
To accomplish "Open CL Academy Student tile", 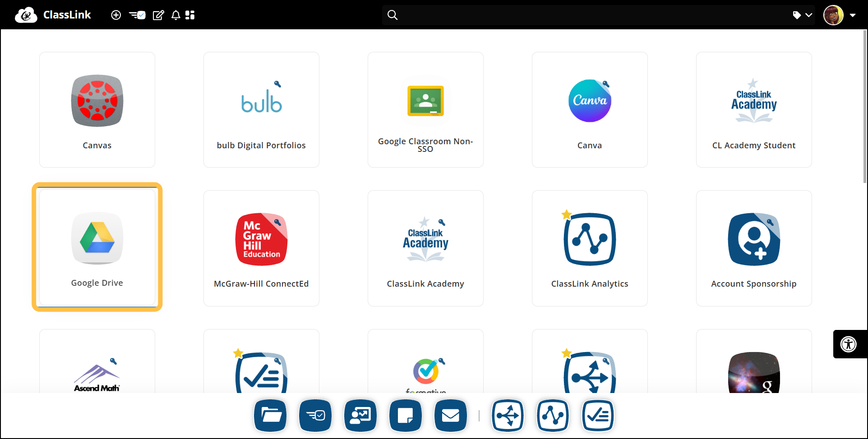I will (754, 110).
